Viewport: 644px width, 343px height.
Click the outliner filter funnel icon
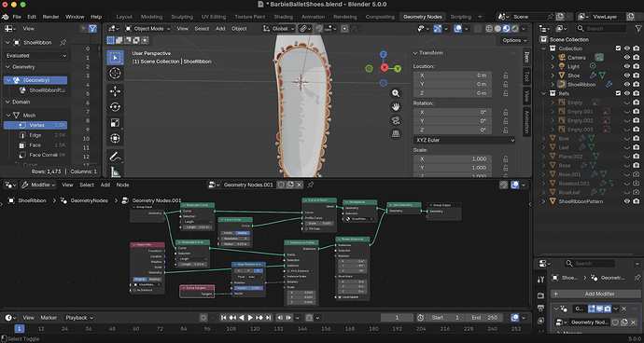[638, 29]
